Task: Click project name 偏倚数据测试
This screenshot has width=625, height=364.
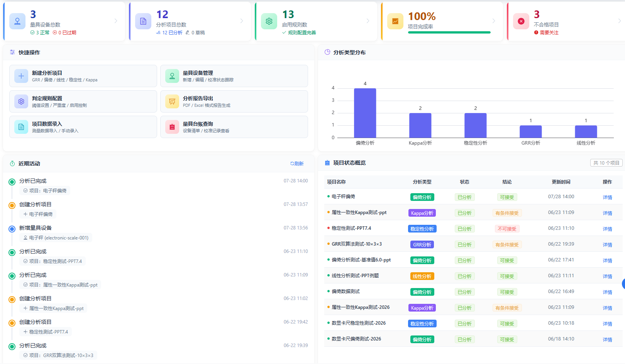Action: coord(346,292)
